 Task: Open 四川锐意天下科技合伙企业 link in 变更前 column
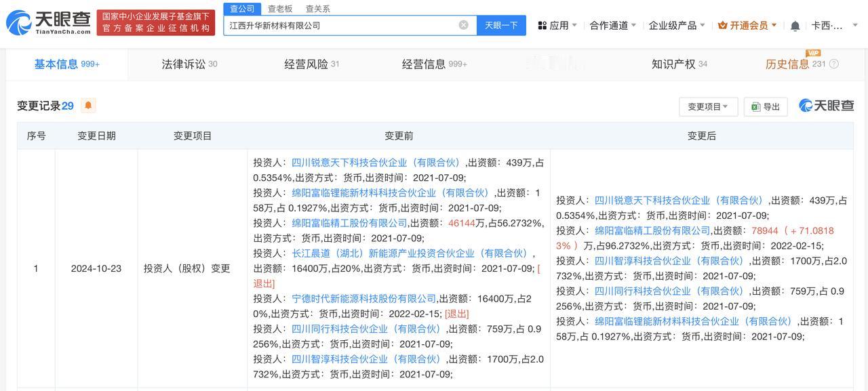click(376, 163)
